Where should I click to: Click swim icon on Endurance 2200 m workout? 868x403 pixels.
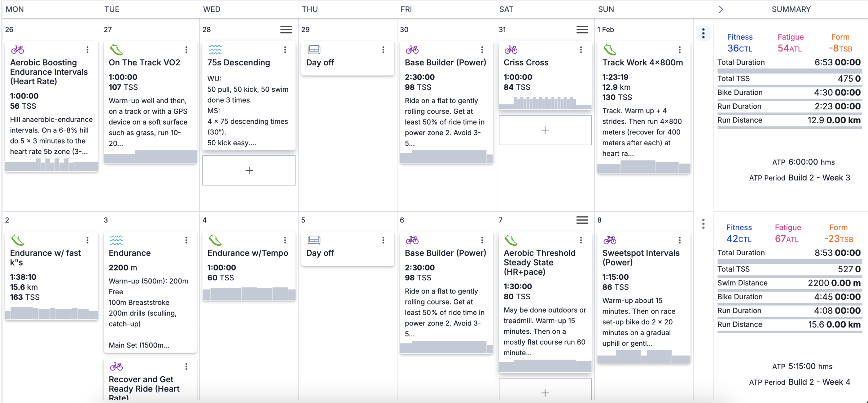tap(116, 240)
